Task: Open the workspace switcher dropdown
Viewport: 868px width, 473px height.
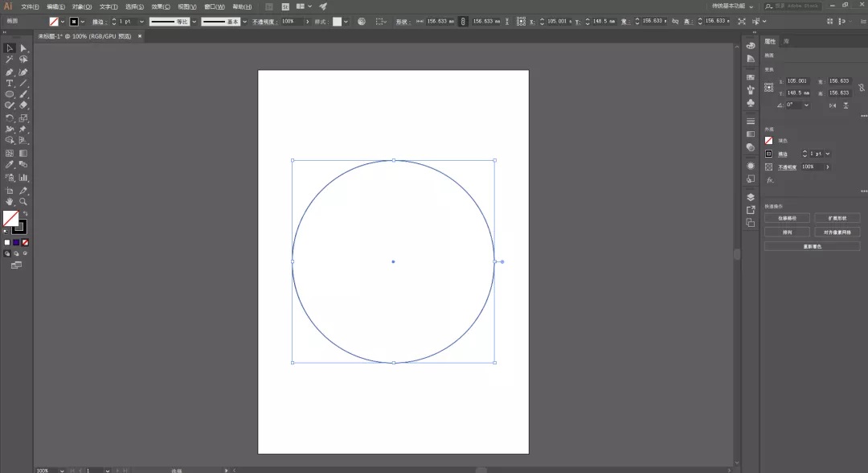Action: point(751,6)
